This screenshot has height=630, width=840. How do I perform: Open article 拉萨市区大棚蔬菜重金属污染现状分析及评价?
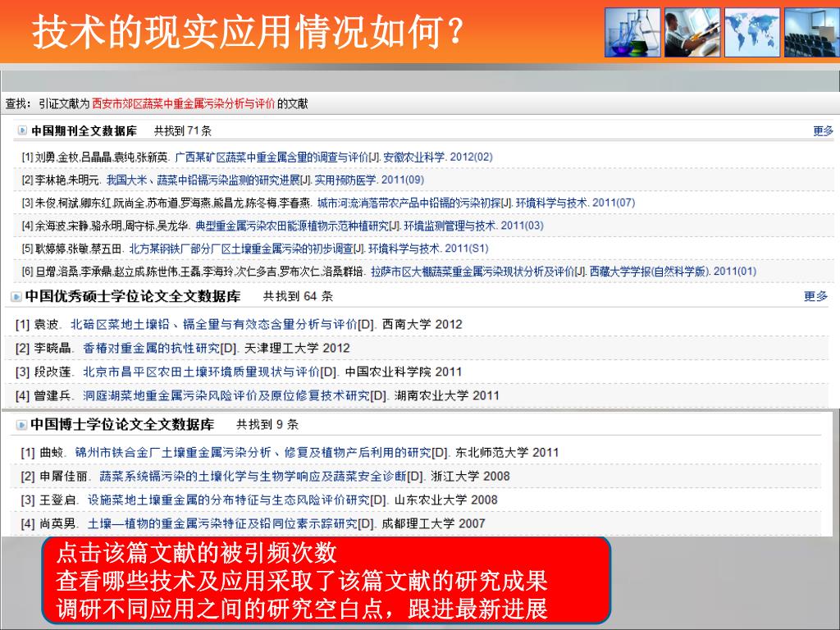472,272
